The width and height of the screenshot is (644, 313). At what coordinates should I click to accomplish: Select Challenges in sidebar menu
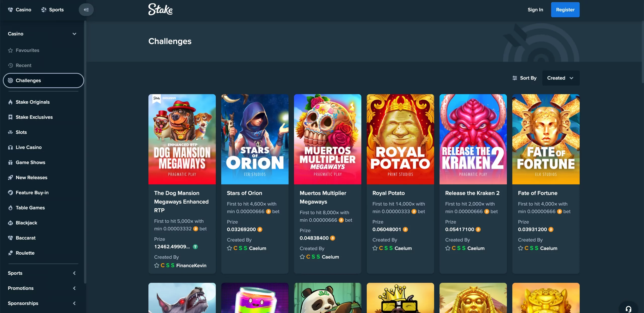point(43,81)
